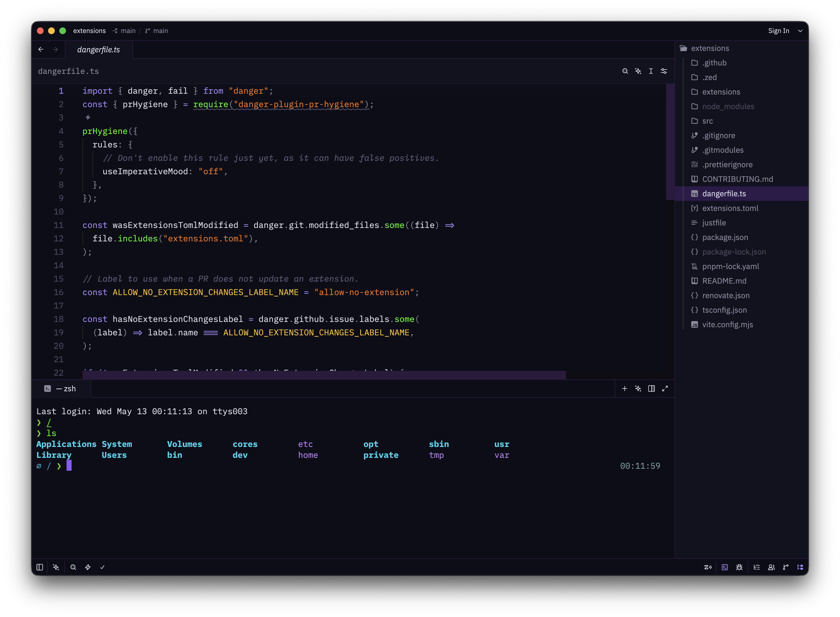Split terminal pane icon

[652, 389]
